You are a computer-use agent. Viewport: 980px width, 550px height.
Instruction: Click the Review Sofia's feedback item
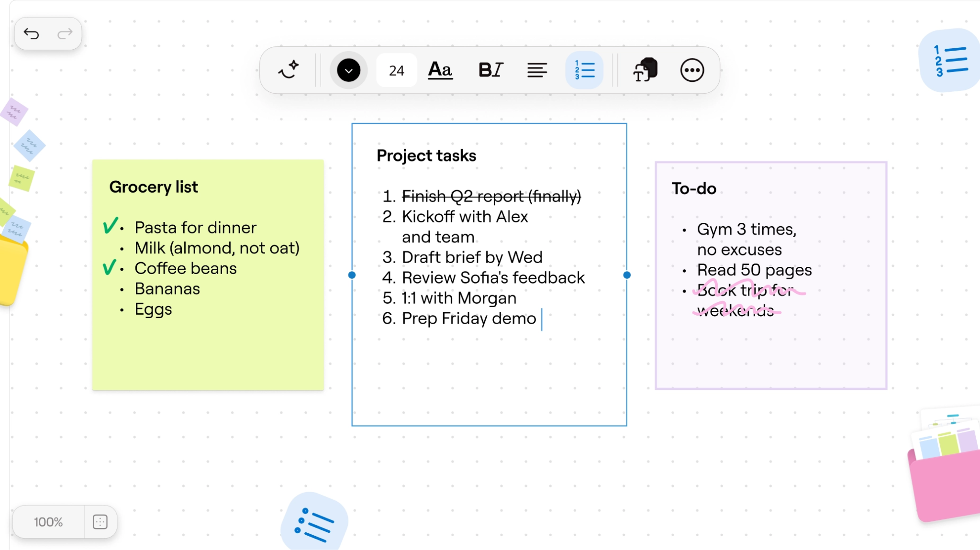click(x=493, y=278)
